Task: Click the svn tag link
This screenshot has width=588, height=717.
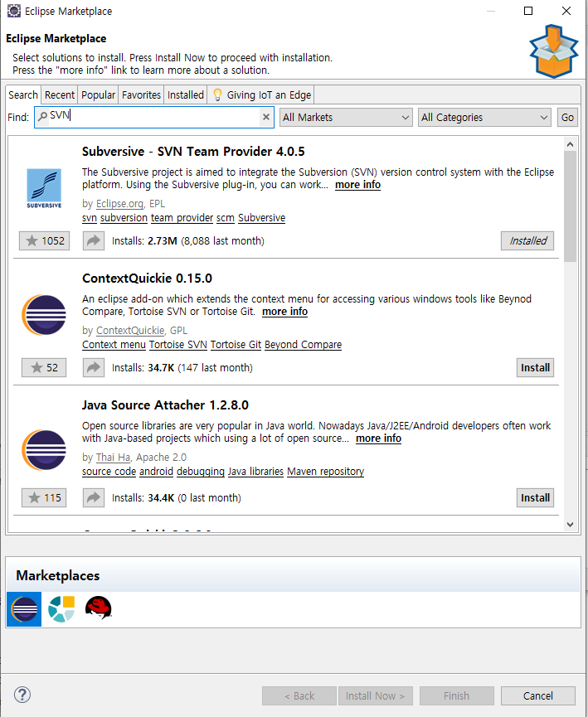Action: coord(90,218)
